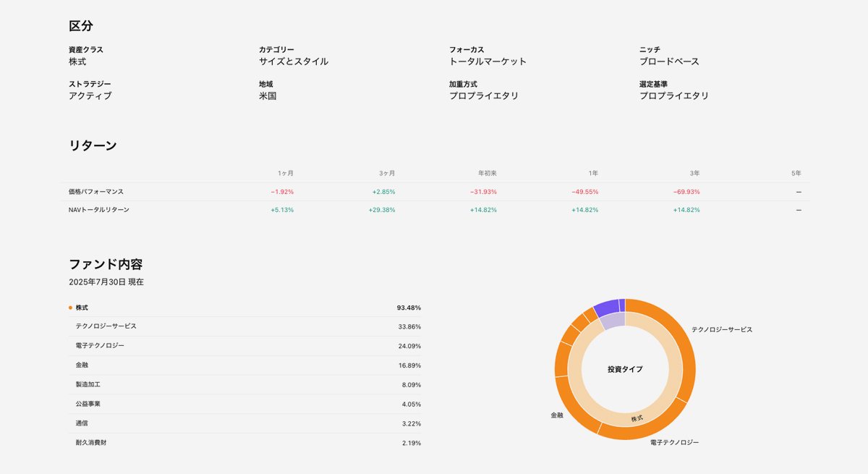
Task: Select トータルマーケット under フォーカス
Action: pyautogui.click(x=488, y=62)
